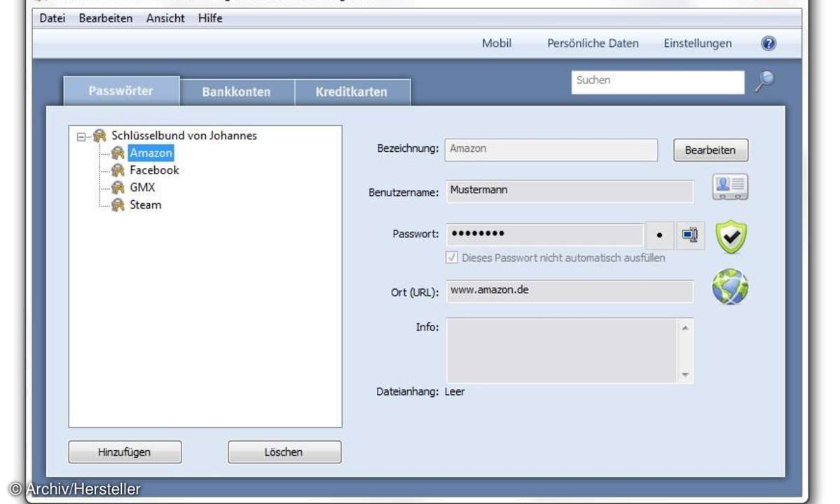Toggle 'Dieses Passwort nicht automatisch ausfüllen' checkbox
The height and width of the screenshot is (504, 840).
452,258
